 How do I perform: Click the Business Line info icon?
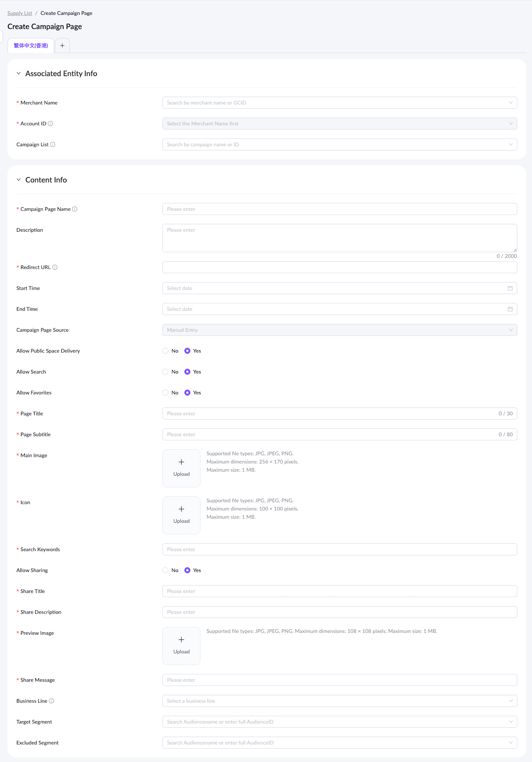52,701
